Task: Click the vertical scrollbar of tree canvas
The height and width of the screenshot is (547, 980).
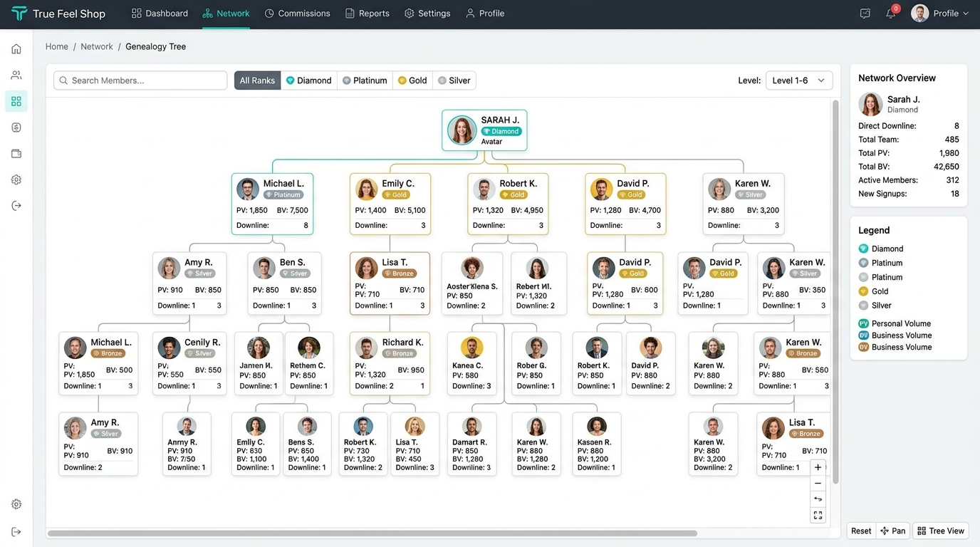Action: [835, 291]
